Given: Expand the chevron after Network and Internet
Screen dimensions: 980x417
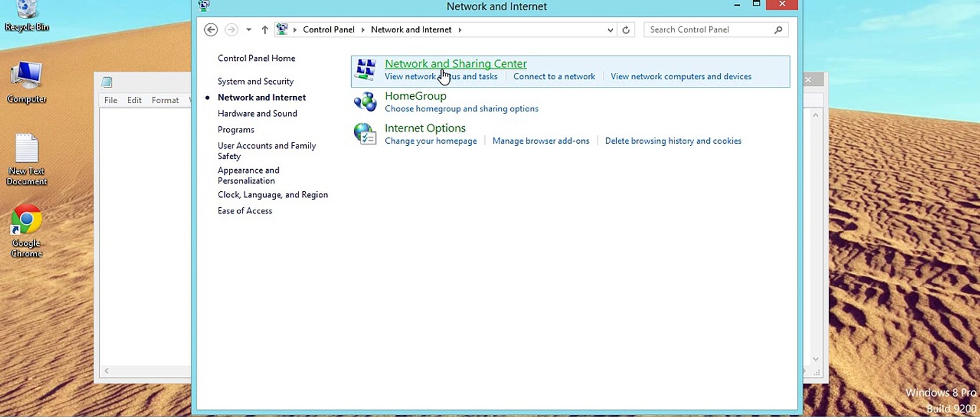Looking at the screenshot, I should [x=460, y=30].
